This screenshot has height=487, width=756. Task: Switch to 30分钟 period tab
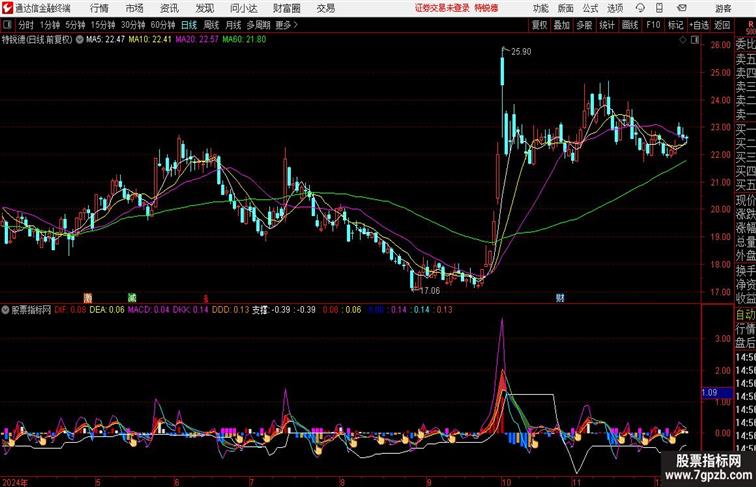click(x=133, y=25)
